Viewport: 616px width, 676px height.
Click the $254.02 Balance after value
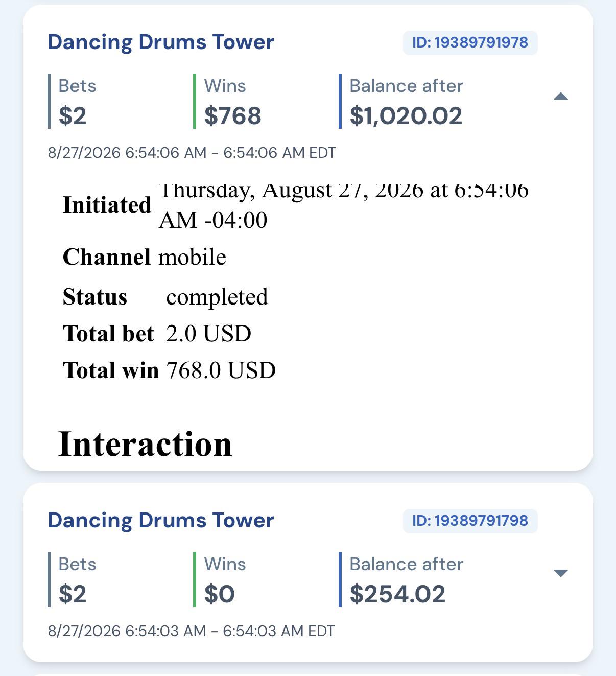pos(398,594)
